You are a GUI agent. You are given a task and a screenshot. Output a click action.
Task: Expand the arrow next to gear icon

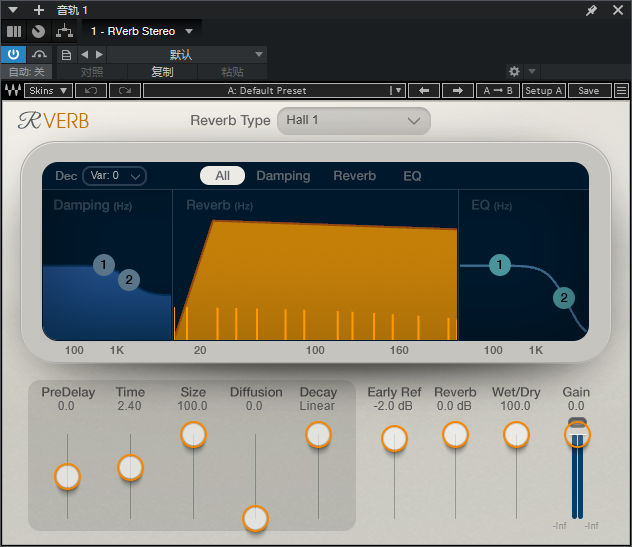[532, 72]
